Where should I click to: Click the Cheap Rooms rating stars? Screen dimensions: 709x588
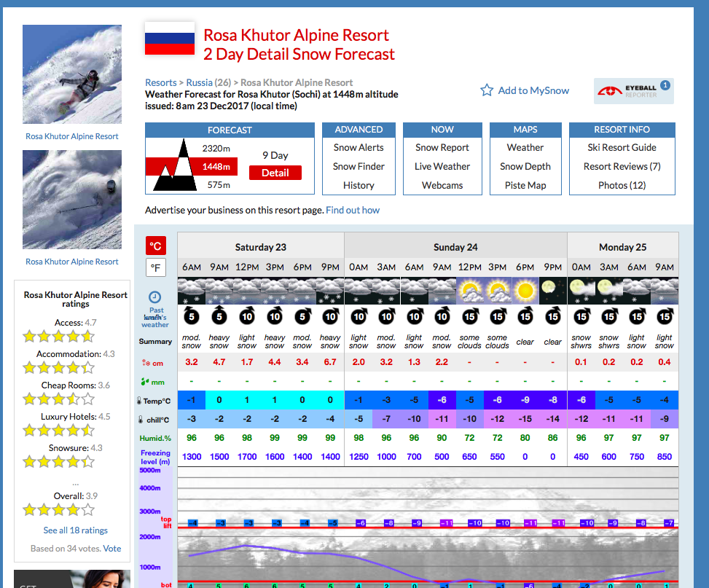[59, 399]
